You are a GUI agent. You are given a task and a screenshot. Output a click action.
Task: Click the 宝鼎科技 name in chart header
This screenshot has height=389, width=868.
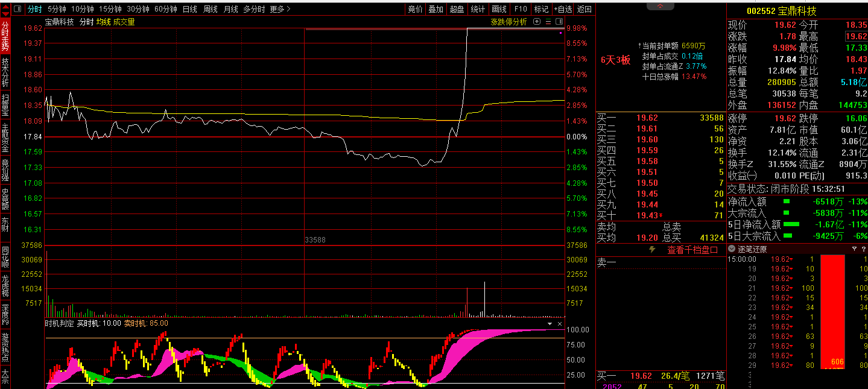coord(60,22)
